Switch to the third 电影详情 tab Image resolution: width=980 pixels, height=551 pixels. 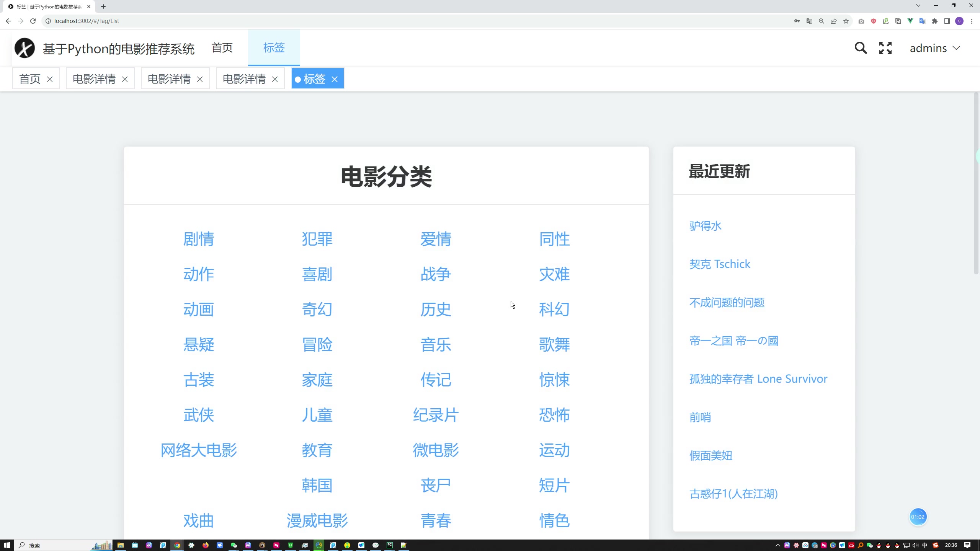click(x=244, y=79)
